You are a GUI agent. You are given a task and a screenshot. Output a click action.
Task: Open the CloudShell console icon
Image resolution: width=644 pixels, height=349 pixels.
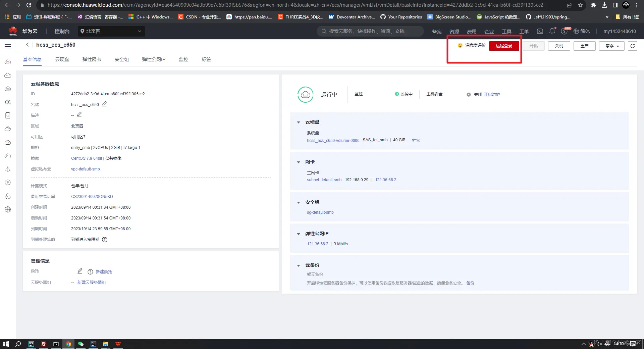[x=540, y=31]
